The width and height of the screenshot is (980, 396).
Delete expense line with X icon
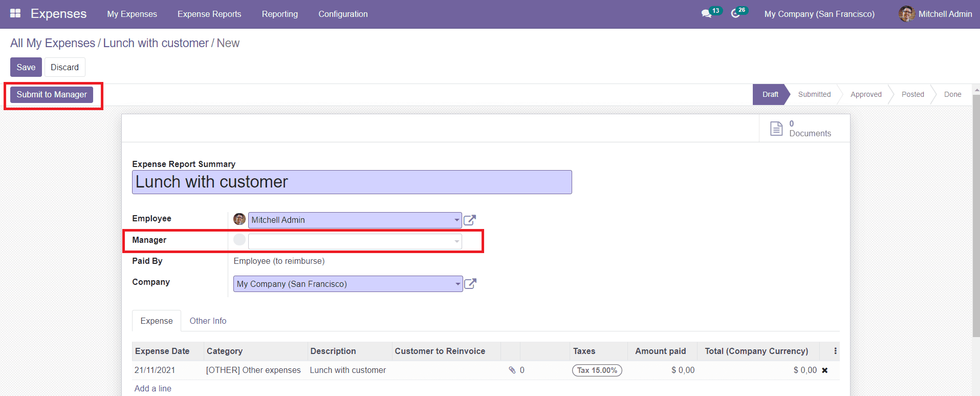[824, 370]
